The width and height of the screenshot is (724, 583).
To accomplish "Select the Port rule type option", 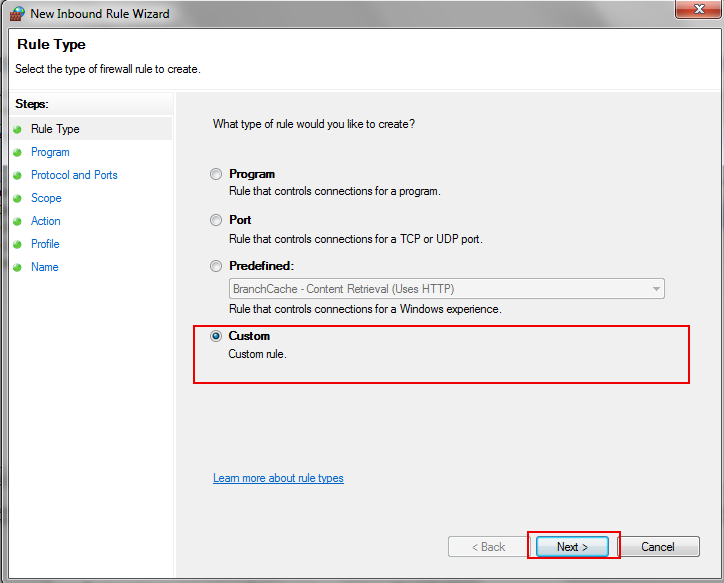I will tap(216, 220).
